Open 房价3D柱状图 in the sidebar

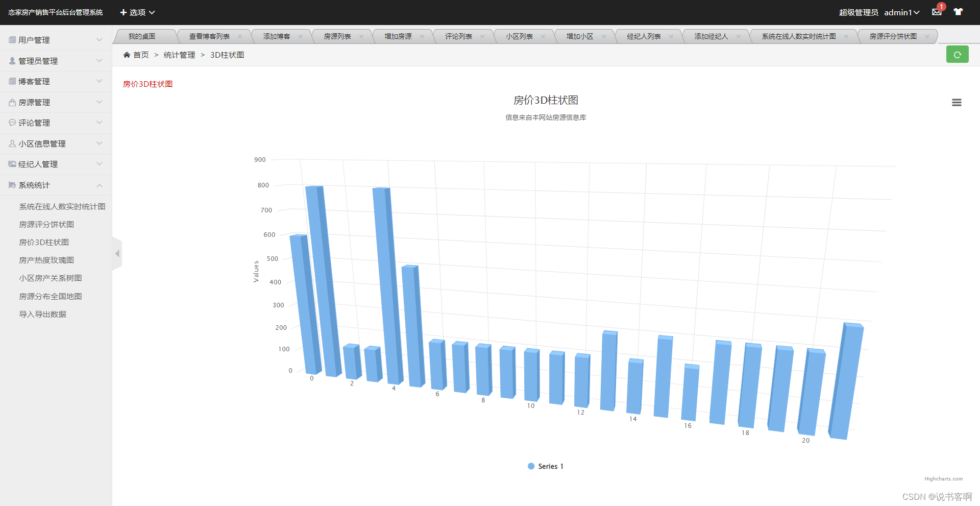[44, 242]
